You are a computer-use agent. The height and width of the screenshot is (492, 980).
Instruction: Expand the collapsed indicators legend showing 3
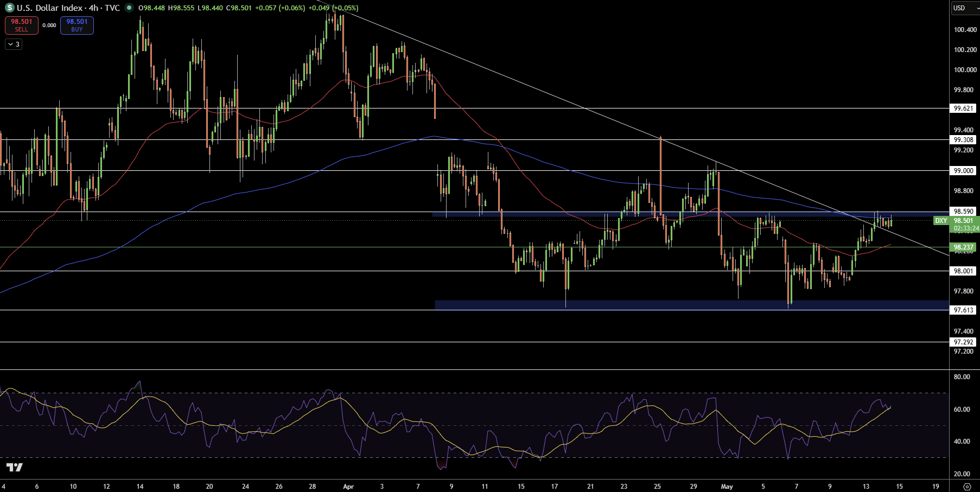14,44
